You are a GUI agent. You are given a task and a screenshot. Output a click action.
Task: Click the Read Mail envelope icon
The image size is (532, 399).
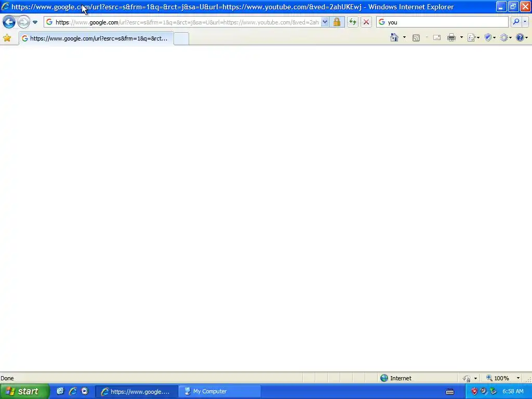pos(436,37)
